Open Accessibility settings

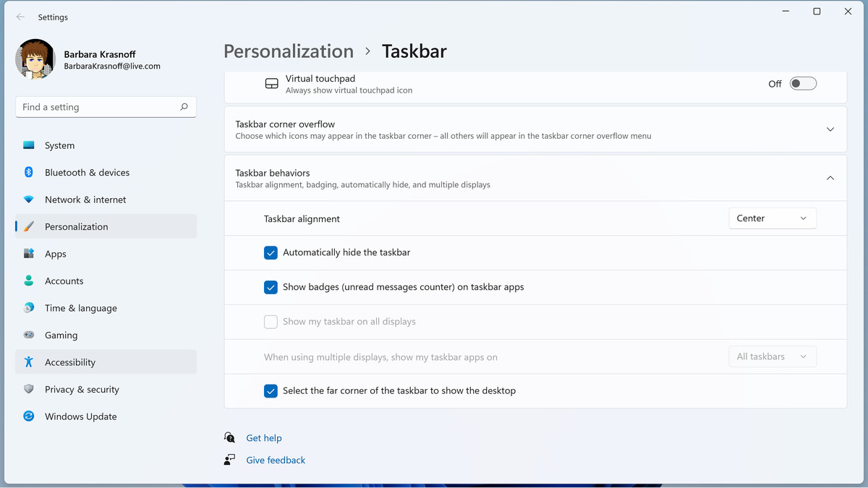(106, 362)
